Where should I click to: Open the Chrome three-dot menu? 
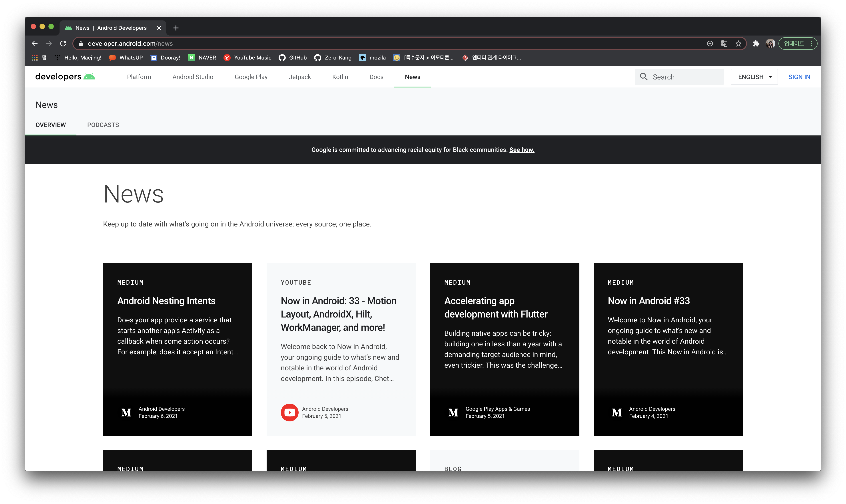click(x=811, y=44)
